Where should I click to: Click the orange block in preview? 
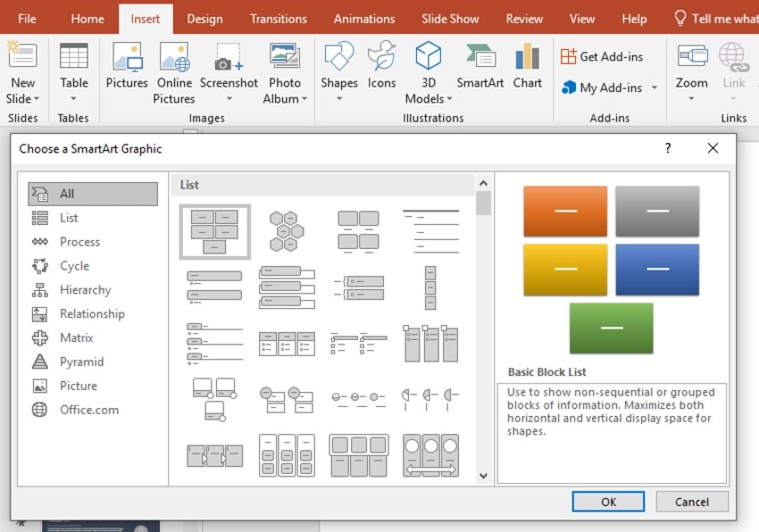coord(565,211)
